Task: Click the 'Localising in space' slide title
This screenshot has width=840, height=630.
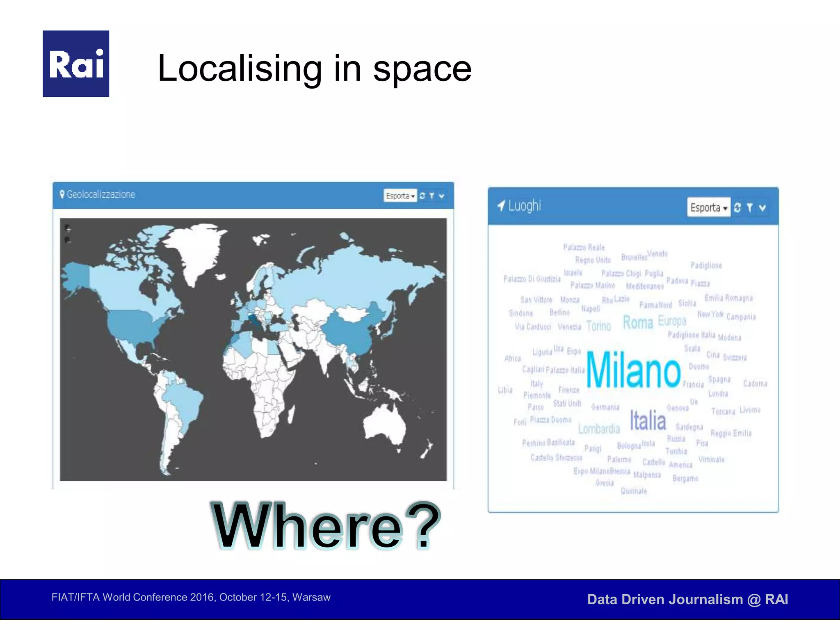Action: 315,68
